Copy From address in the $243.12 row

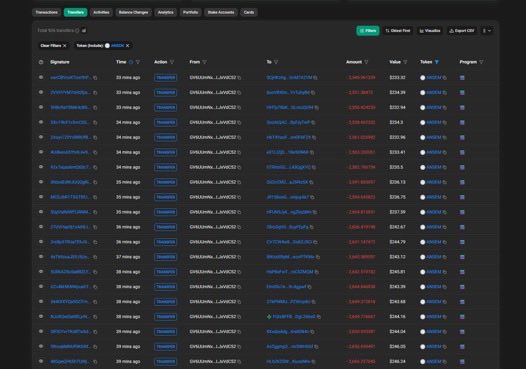(x=239, y=257)
